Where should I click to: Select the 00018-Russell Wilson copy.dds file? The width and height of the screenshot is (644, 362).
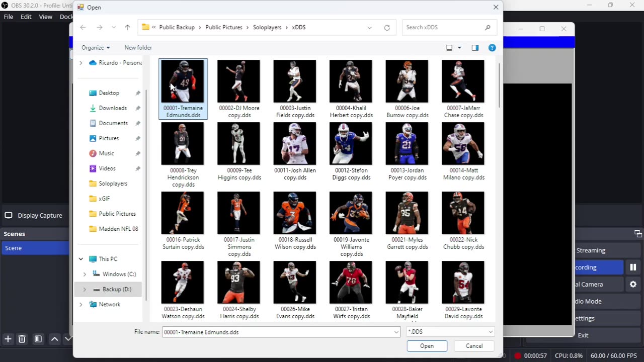coord(295,221)
